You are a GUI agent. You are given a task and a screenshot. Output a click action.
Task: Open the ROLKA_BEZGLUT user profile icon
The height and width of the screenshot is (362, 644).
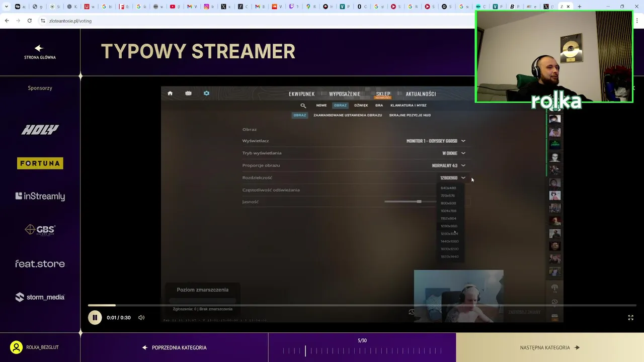17,347
